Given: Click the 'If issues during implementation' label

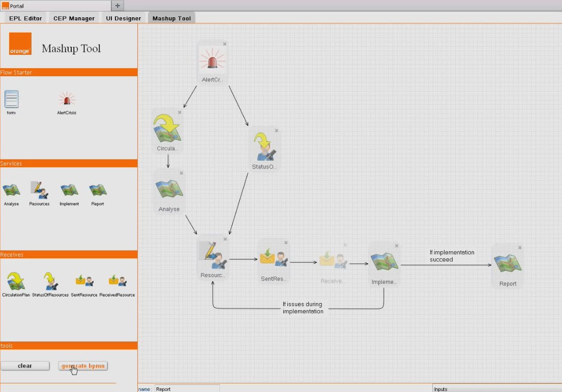Looking at the screenshot, I should pyautogui.click(x=303, y=308).
